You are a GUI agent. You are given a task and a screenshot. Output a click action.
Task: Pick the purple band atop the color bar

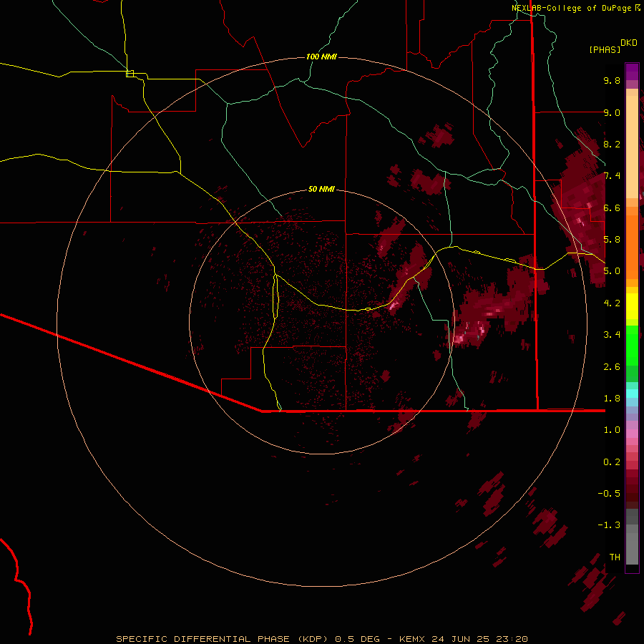[632, 72]
